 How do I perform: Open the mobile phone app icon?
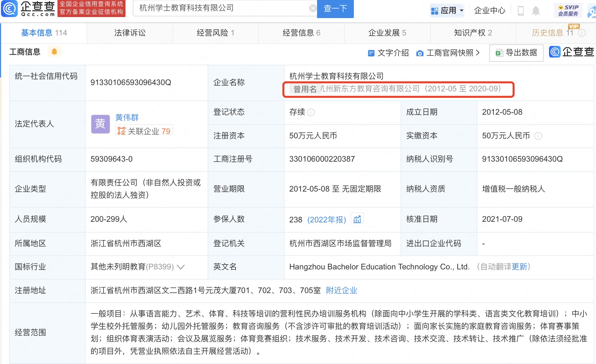(x=520, y=11)
